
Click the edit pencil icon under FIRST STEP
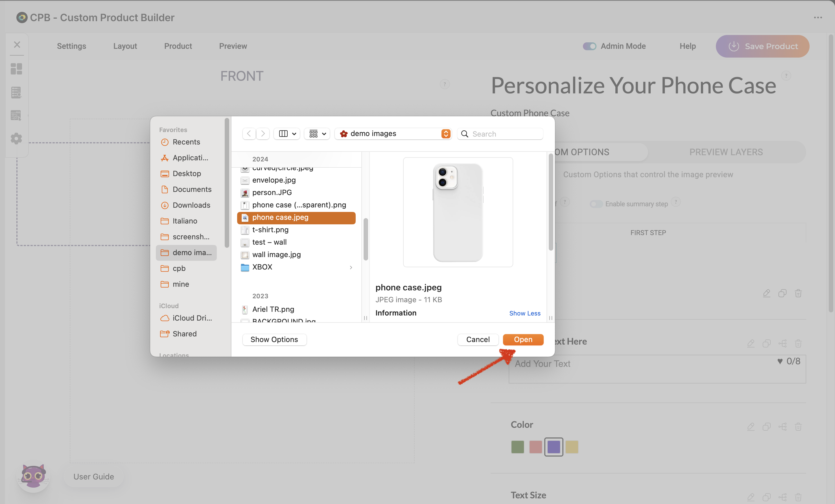click(767, 293)
